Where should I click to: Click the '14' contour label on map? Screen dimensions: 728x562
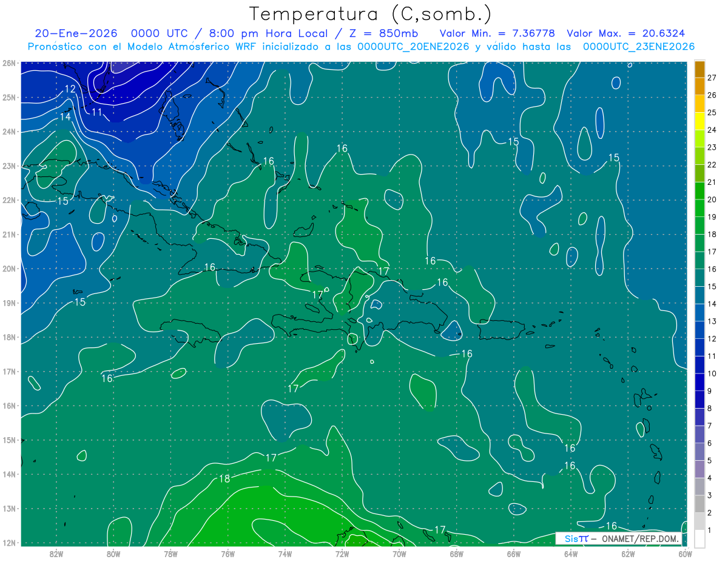tap(65, 116)
